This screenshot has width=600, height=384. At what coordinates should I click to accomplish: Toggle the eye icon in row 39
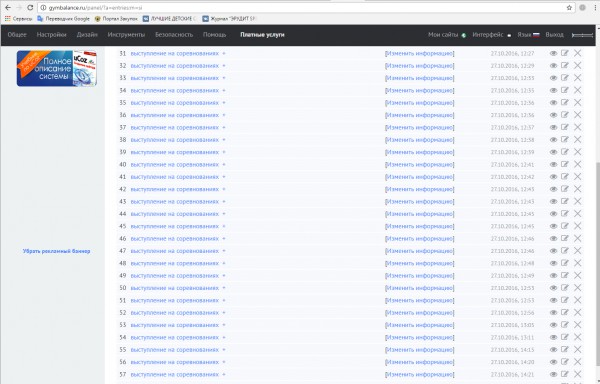tap(553, 152)
